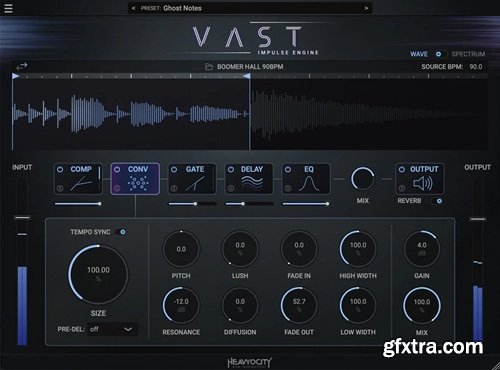Switch the WAVE / SPECTRUM view toggle
Image resolution: width=500 pixels, height=370 pixels.
440,54
